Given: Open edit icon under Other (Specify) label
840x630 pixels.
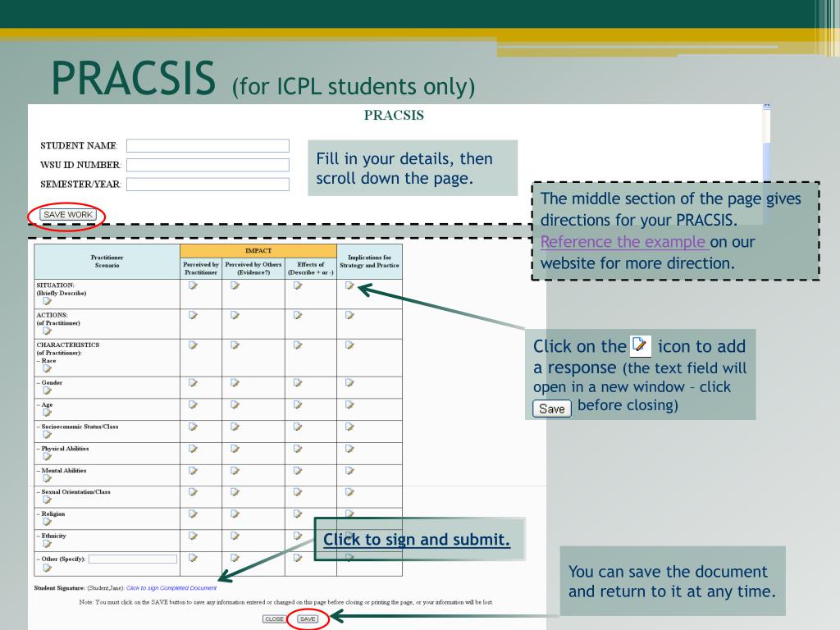Looking at the screenshot, I should (x=47, y=568).
